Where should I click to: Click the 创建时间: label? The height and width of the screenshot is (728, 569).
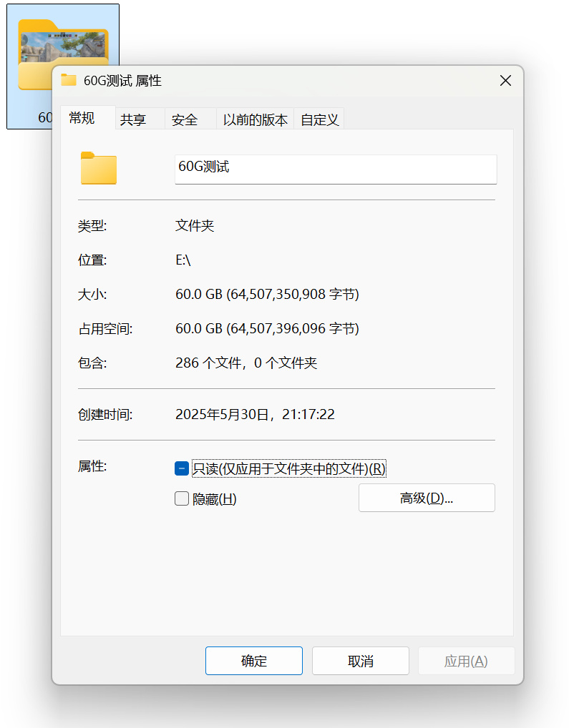[105, 414]
